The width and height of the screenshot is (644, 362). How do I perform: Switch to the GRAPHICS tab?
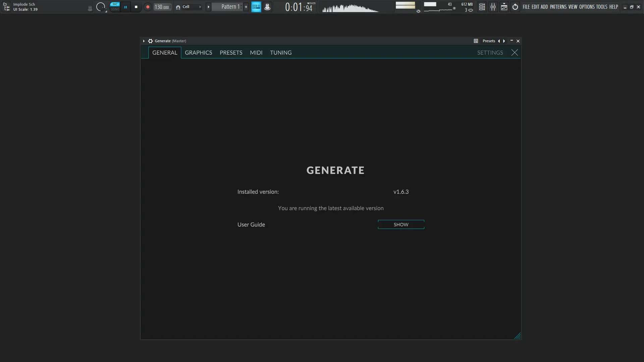(x=198, y=53)
